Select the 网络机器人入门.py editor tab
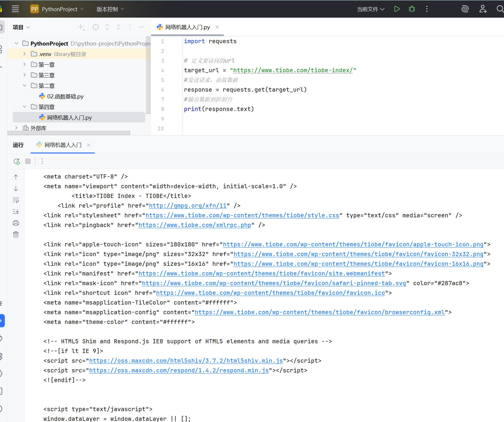The width and height of the screenshot is (504, 422). (188, 27)
